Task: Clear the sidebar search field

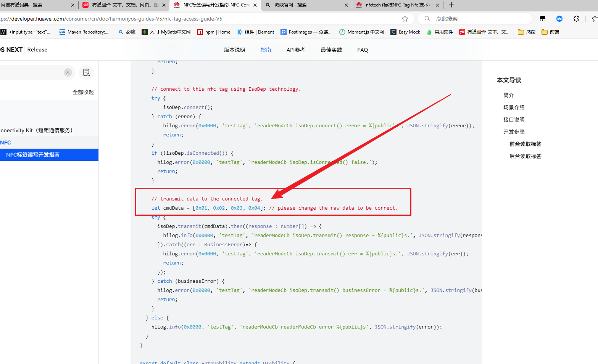Action: pos(68,72)
